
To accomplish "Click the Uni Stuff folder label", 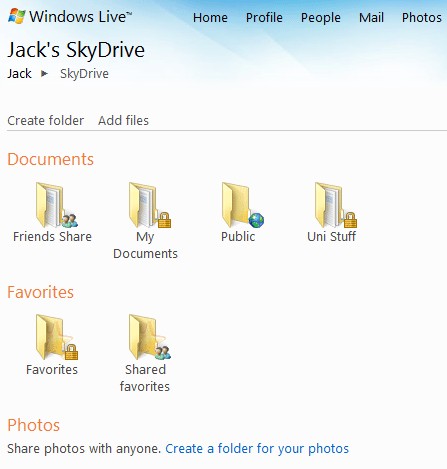I will click(x=331, y=236).
